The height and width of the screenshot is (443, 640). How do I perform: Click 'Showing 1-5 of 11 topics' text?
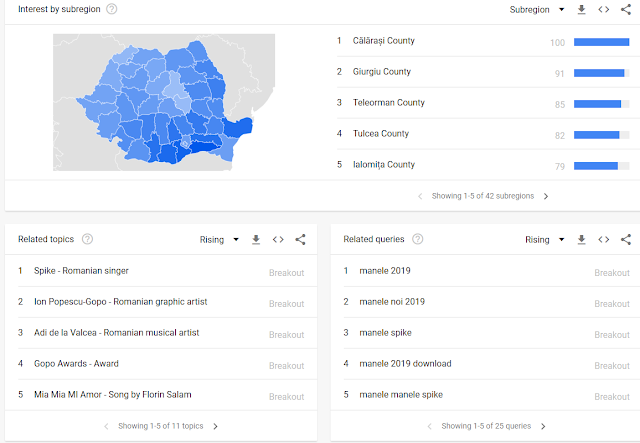(160, 426)
